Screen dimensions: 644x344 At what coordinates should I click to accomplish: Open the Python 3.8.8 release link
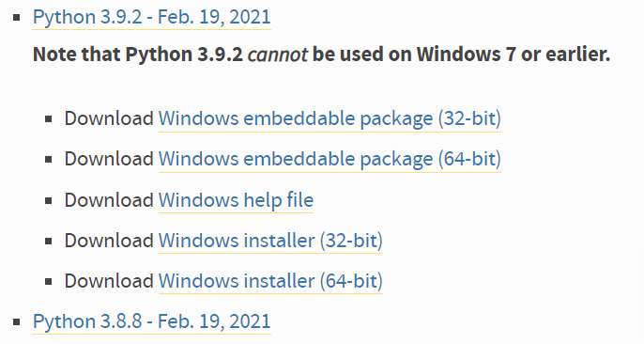coord(151,321)
